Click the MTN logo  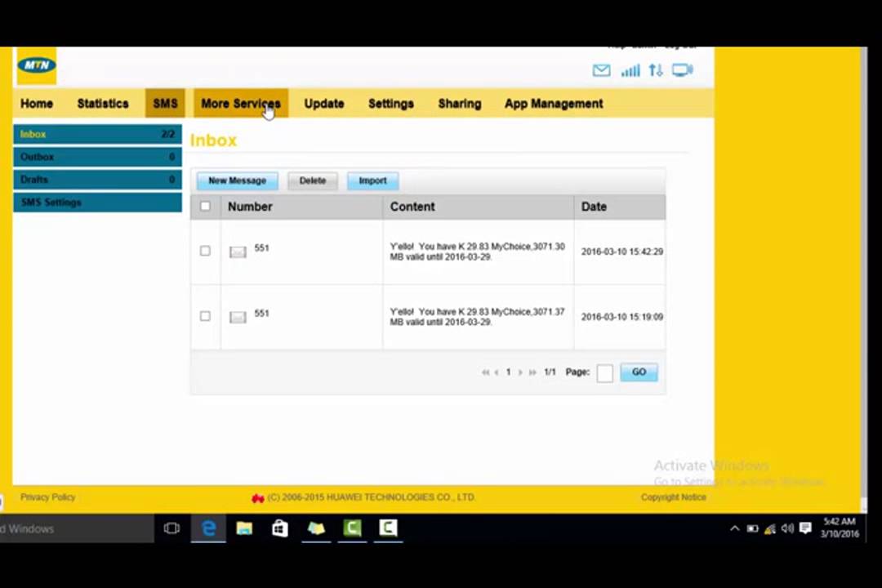[37, 65]
